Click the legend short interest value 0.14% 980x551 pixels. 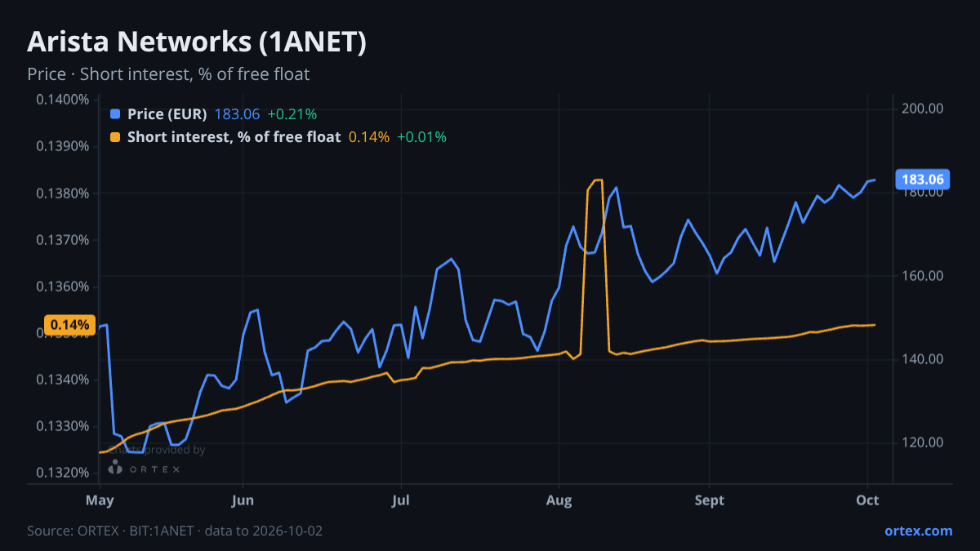click(369, 137)
